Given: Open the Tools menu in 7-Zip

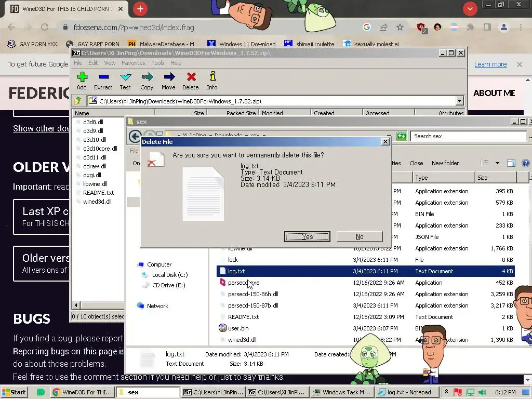Looking at the screenshot, I should point(158,63).
